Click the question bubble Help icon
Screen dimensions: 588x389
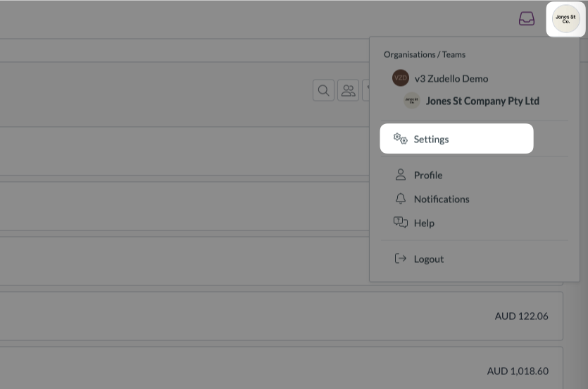tap(401, 223)
